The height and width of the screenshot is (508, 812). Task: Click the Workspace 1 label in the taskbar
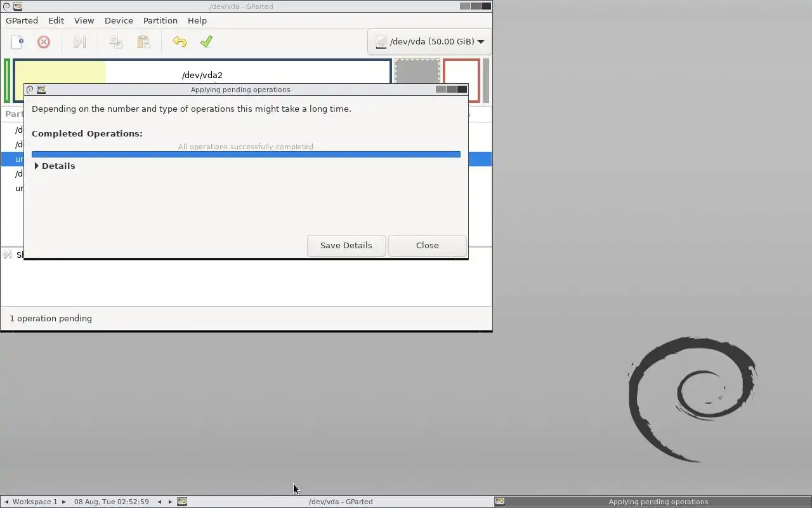(x=35, y=502)
